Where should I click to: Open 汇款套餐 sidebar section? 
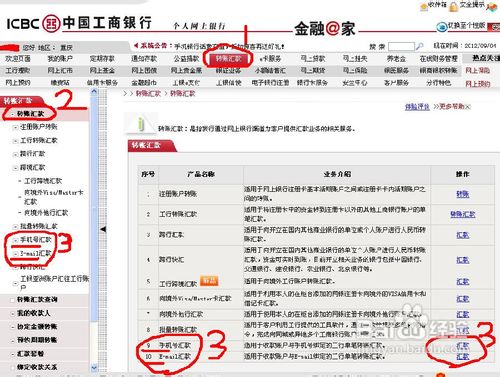pos(30,353)
